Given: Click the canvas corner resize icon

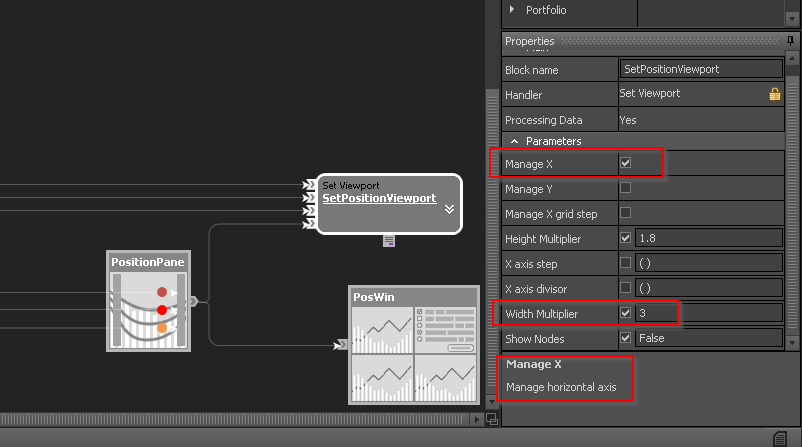Looking at the screenshot, I should [491, 420].
